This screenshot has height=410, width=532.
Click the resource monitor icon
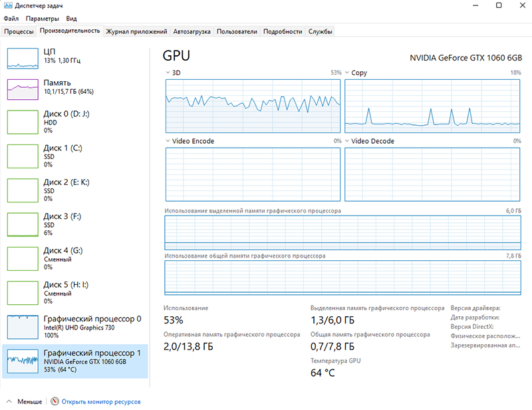[55, 401]
